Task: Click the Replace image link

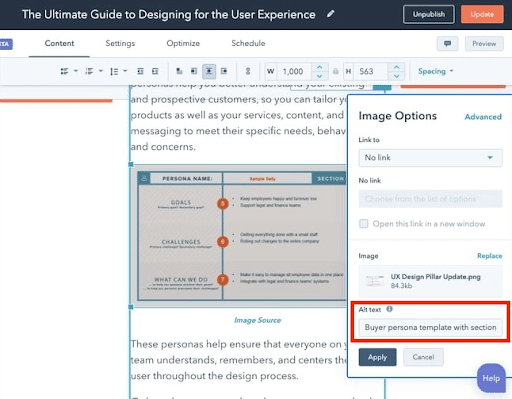Action: [x=489, y=256]
